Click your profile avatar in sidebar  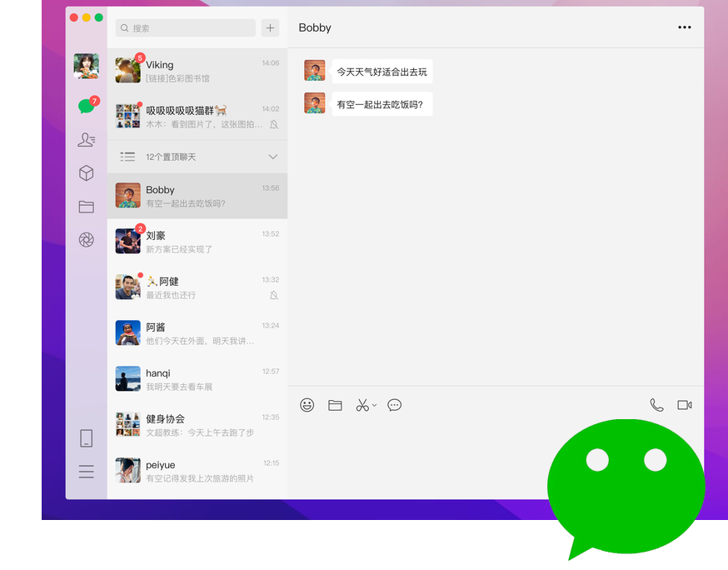pyautogui.click(x=86, y=66)
